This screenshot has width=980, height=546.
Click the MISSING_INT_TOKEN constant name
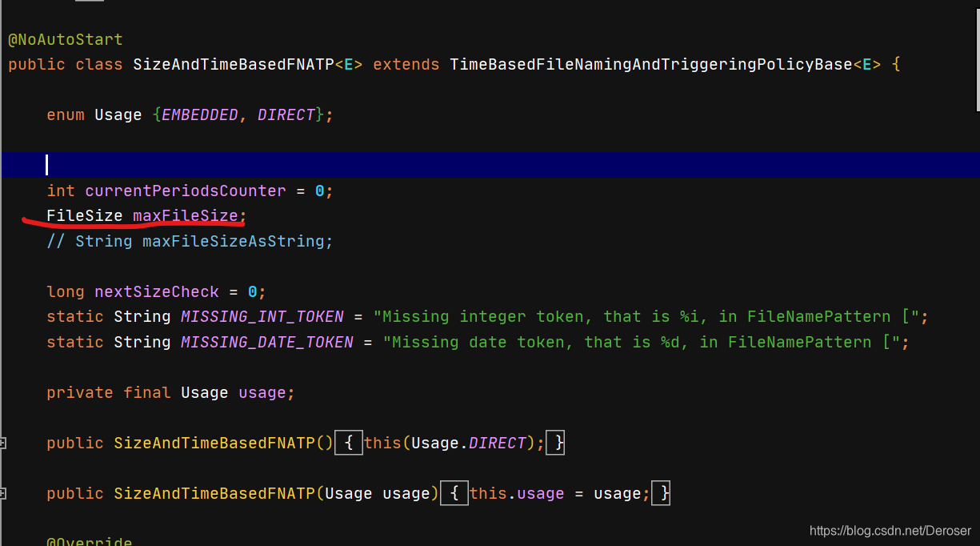pos(262,316)
